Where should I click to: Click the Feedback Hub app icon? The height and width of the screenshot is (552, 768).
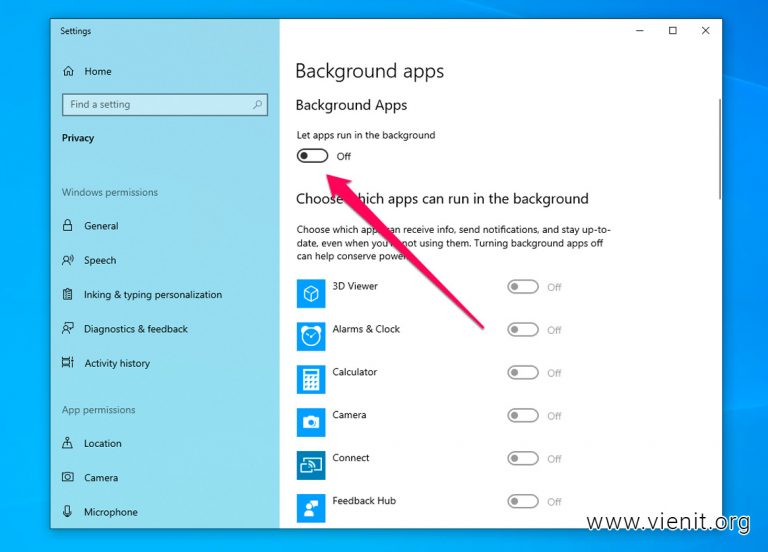[311, 507]
